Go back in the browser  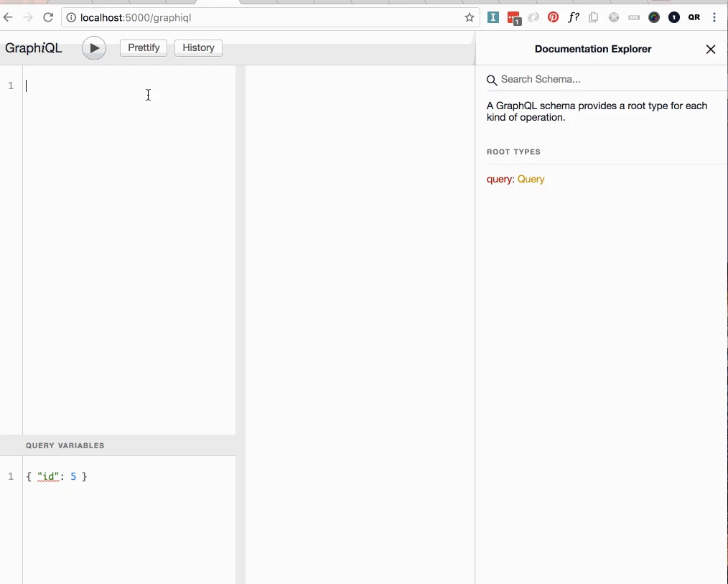pyautogui.click(x=9, y=18)
